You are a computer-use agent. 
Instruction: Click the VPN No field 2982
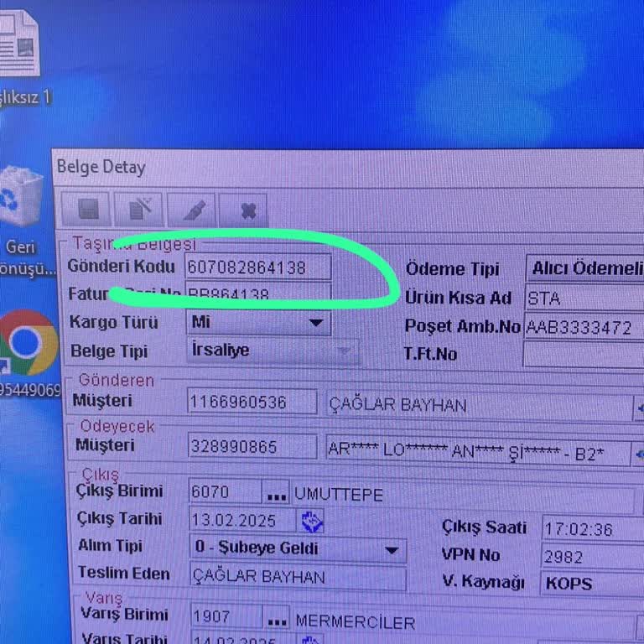(x=592, y=557)
